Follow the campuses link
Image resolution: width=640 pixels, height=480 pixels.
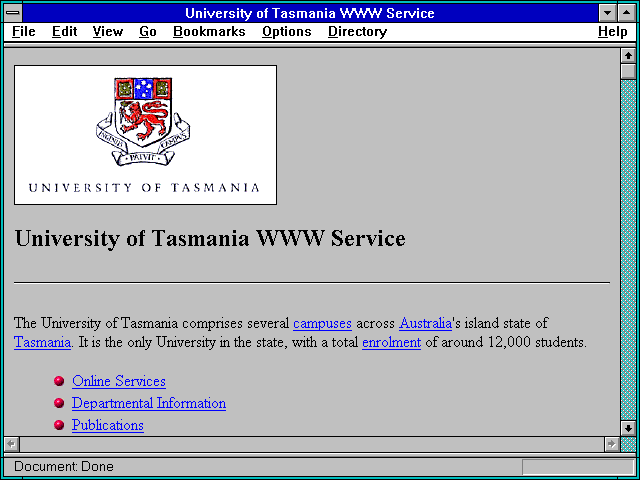click(x=322, y=323)
